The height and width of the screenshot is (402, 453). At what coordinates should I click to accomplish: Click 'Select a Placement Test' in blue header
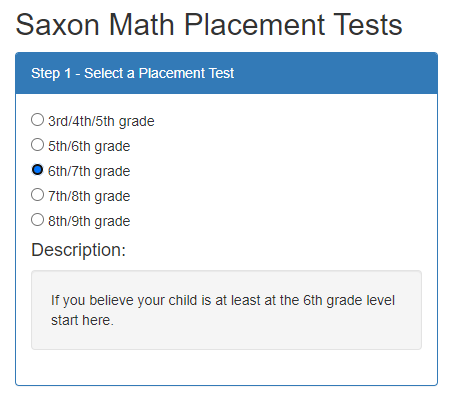coord(159,73)
